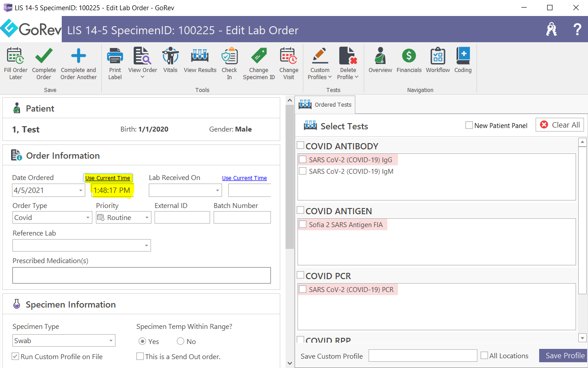Viewport: 588px width, 368px height.
Task: Click Use Current Time for Lab Received
Action: (244, 178)
